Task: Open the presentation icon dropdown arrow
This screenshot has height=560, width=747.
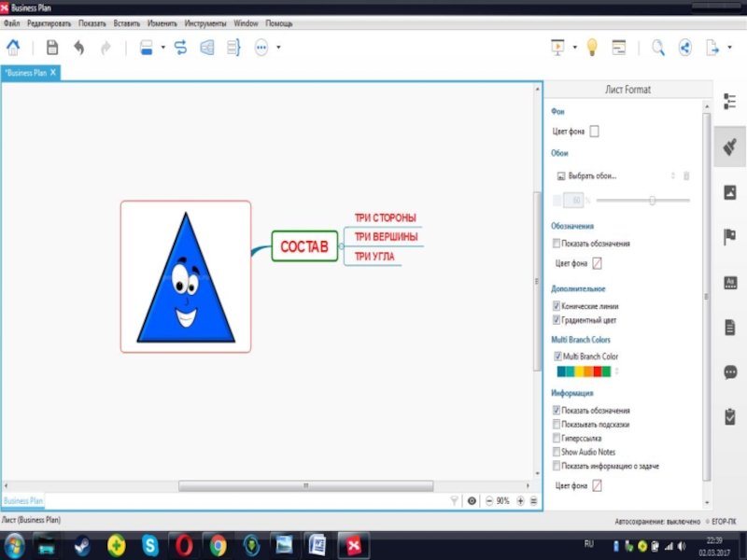Action: [x=574, y=48]
